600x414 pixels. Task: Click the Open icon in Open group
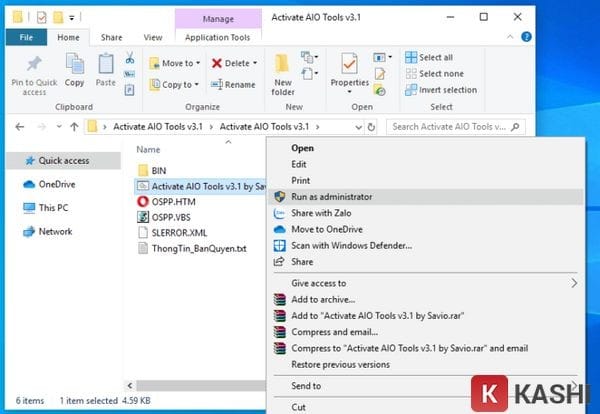pyautogui.click(x=379, y=57)
